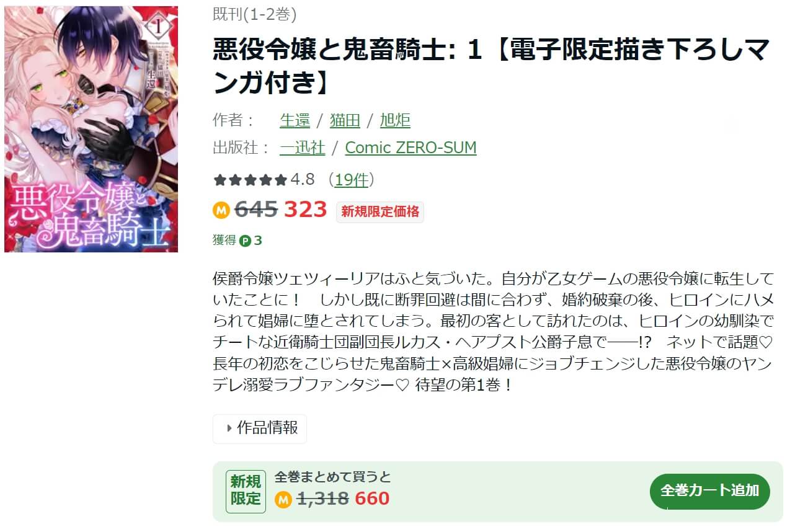Open author 猫田 link
790x532 pixels.
345,120
